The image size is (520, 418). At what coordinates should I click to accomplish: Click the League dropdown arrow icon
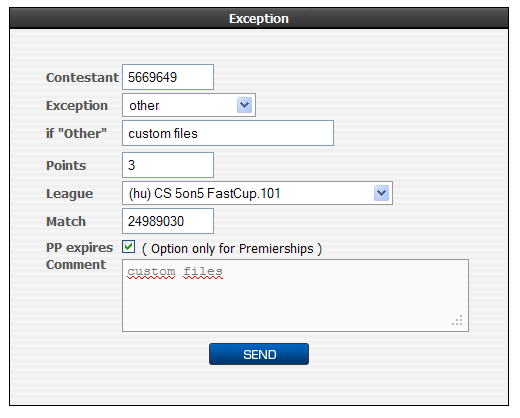(x=381, y=193)
